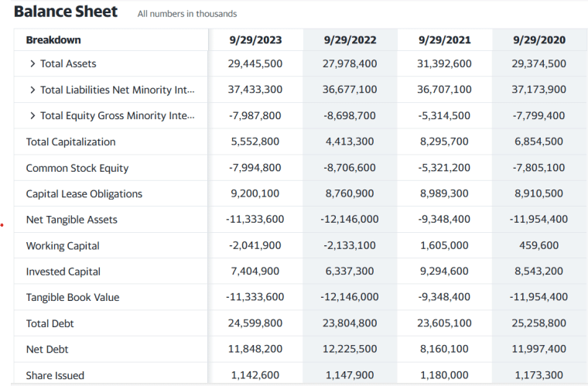Click Working Capital value -2,041,900
The height and width of the screenshot is (386, 588).
coord(255,245)
